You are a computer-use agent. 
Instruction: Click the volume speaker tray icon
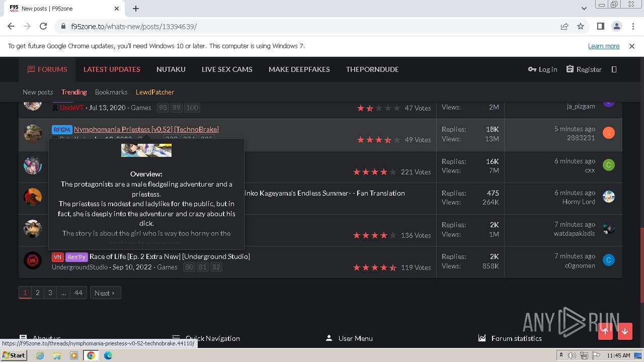click(572, 355)
